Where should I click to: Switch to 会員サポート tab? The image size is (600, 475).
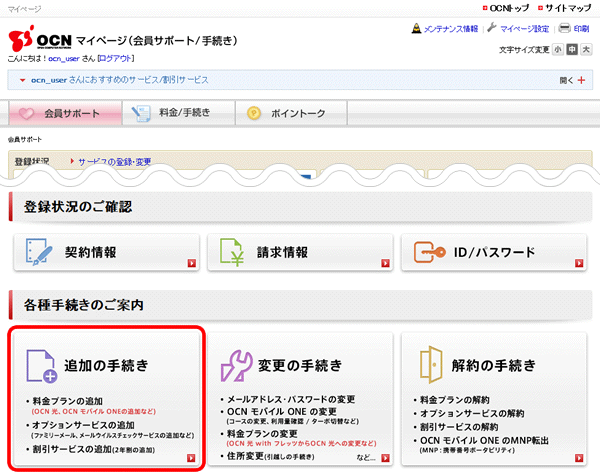pos(65,113)
